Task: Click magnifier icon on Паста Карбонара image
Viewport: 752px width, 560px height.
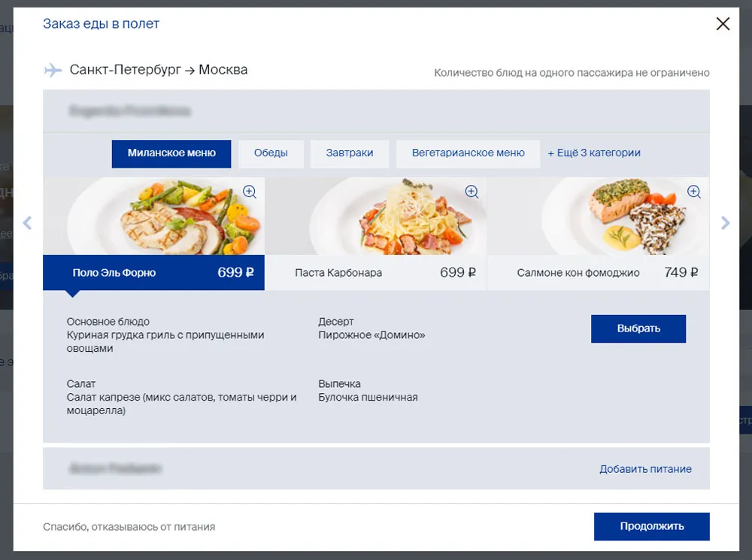Action: click(x=472, y=192)
